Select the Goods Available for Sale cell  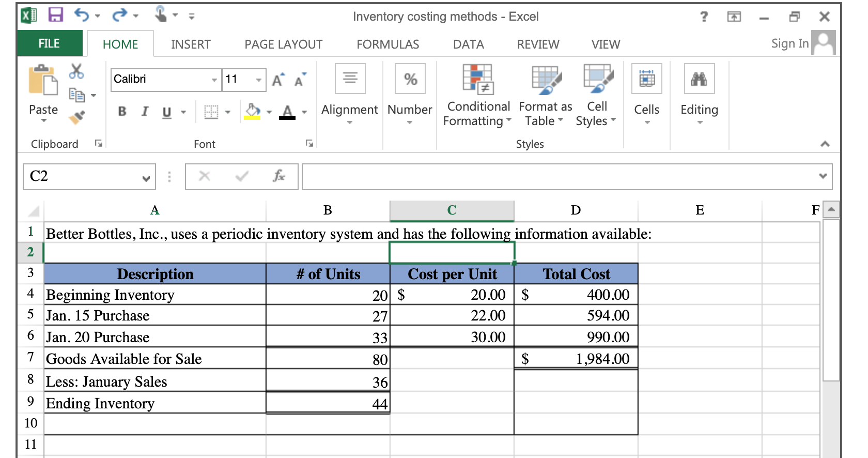pyautogui.click(x=155, y=358)
